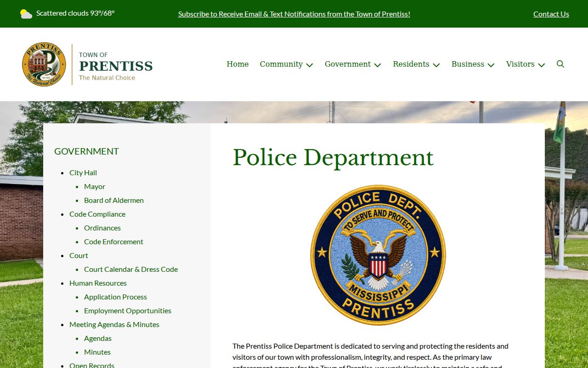Open the Business navigation item
Image resolution: width=588 pixels, height=368 pixels.
(468, 64)
